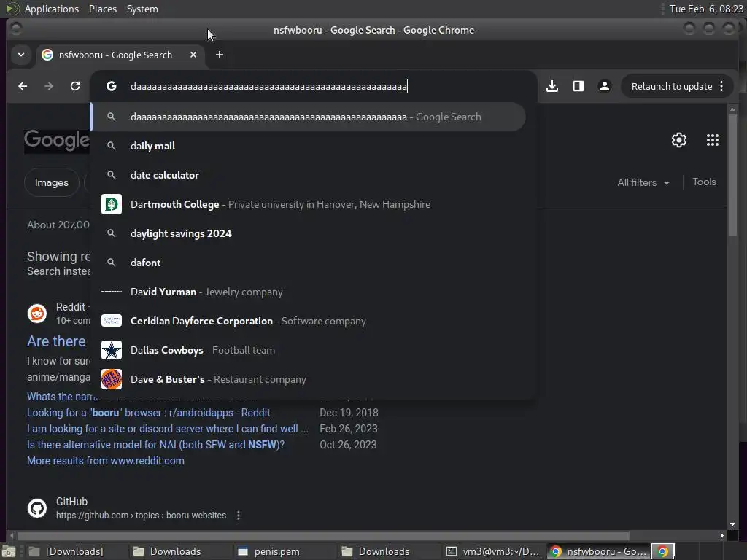Viewport: 747px width, 560px height.
Task: Open the Google apps grid
Action: point(713,140)
